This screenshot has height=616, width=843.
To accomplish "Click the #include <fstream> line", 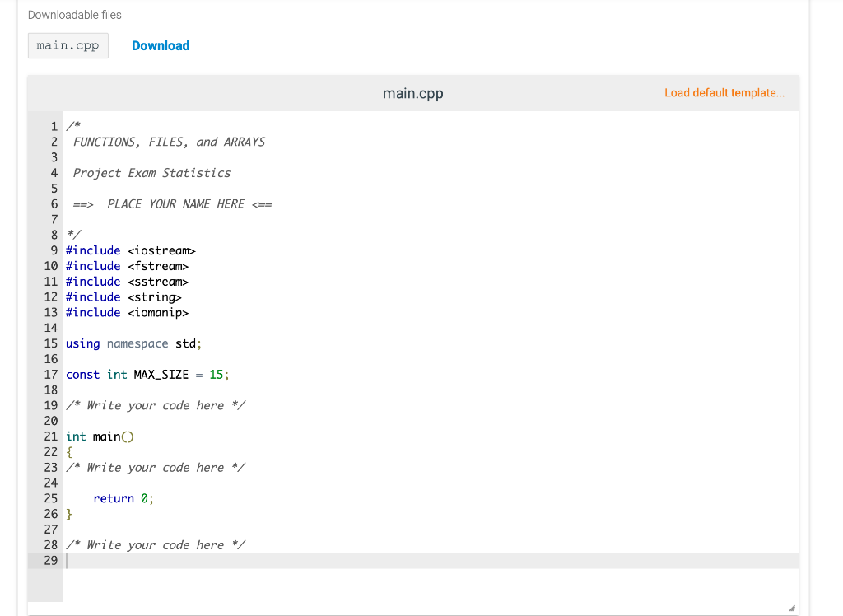I will pos(127,265).
